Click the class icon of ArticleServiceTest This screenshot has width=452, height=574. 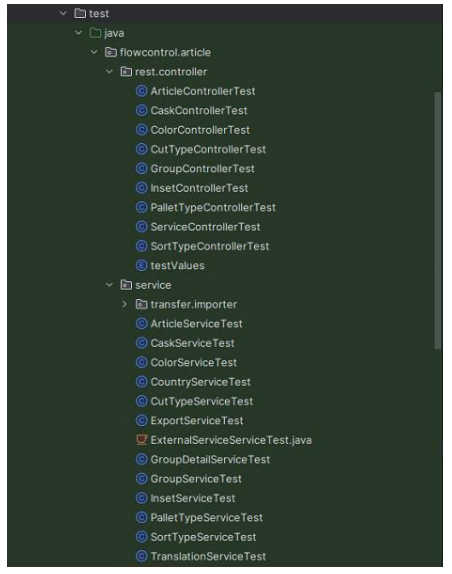142,324
